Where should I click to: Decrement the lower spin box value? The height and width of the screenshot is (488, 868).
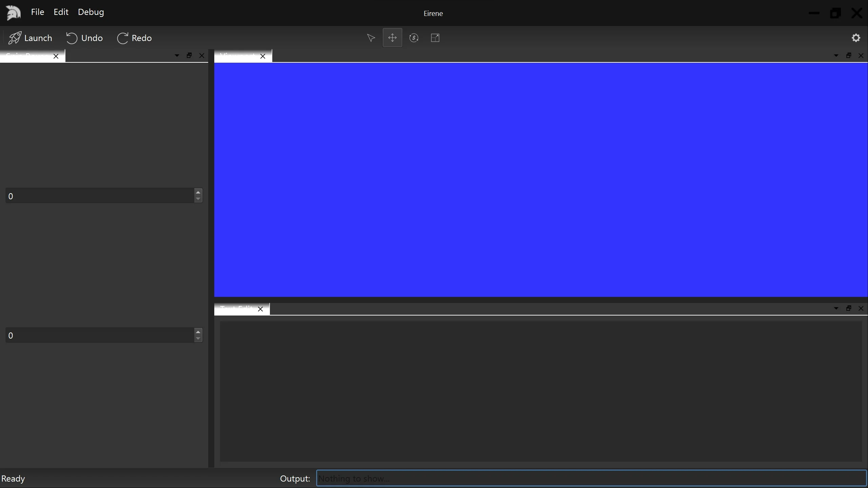[198, 339]
